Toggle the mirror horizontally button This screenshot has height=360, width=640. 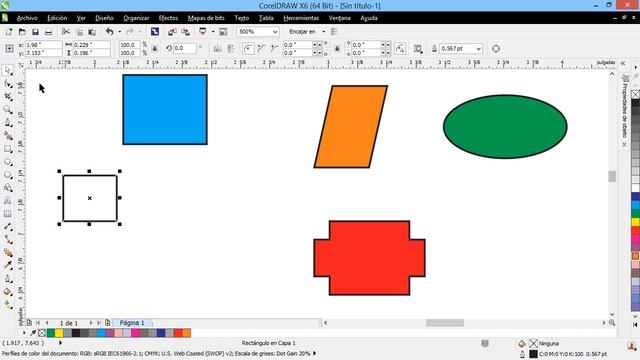click(x=218, y=49)
